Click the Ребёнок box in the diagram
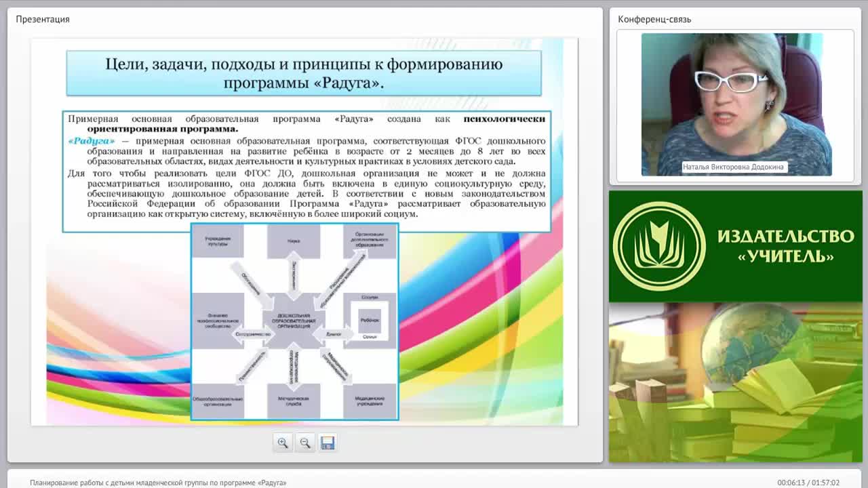This screenshot has height=488, width=868. pos(370,320)
